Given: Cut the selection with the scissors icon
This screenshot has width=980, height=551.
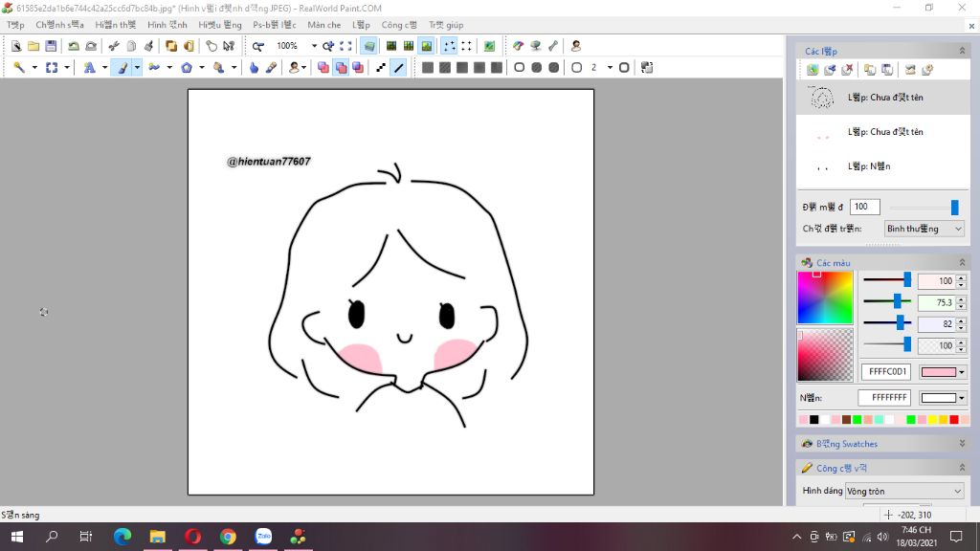Looking at the screenshot, I should pos(114,46).
